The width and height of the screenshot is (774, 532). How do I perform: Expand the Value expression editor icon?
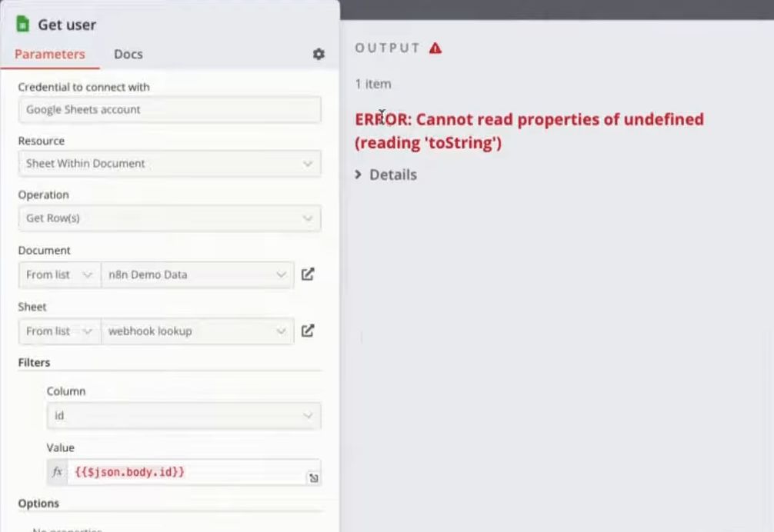tap(313, 477)
